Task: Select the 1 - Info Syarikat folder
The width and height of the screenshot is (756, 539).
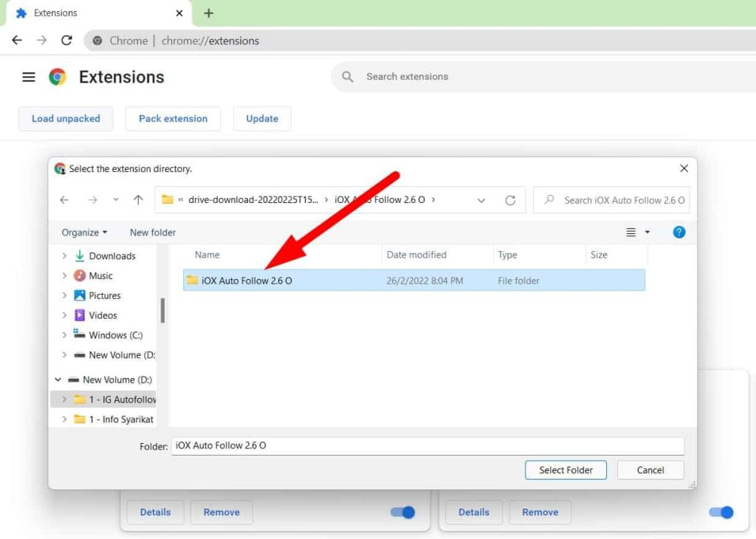Action: coord(114,419)
